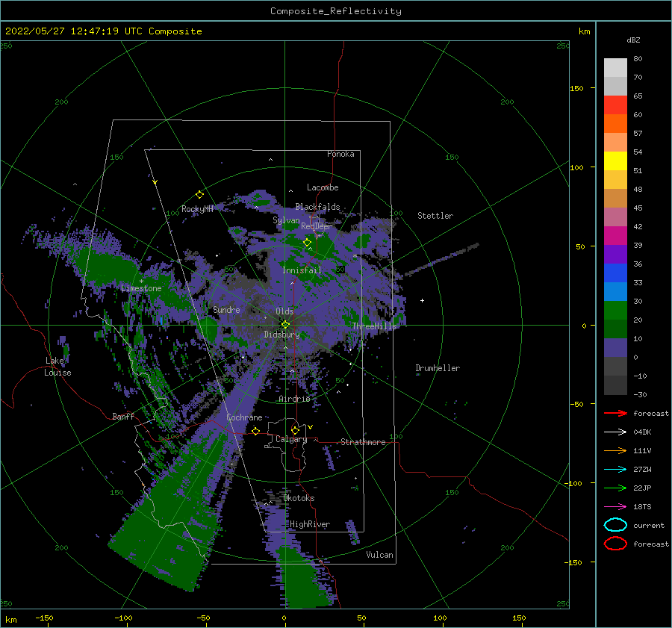Click the Innisfail city label
Viewport: 672px width, 628px height.
point(302,270)
